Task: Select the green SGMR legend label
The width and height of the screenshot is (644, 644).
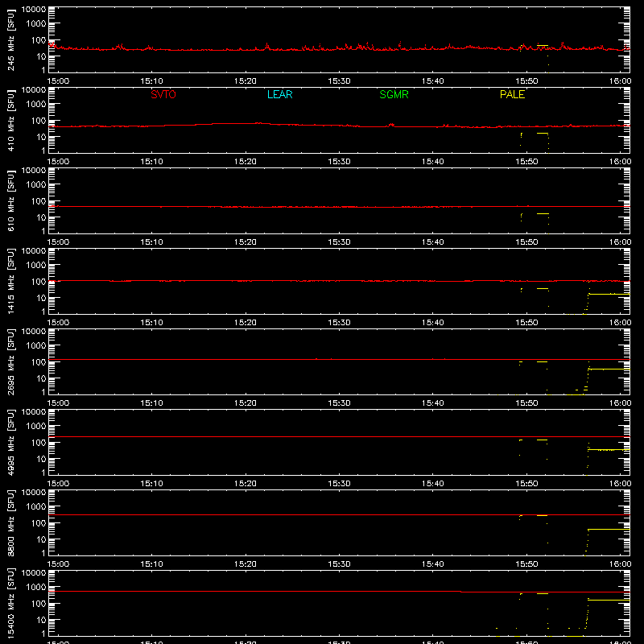Action: point(394,94)
